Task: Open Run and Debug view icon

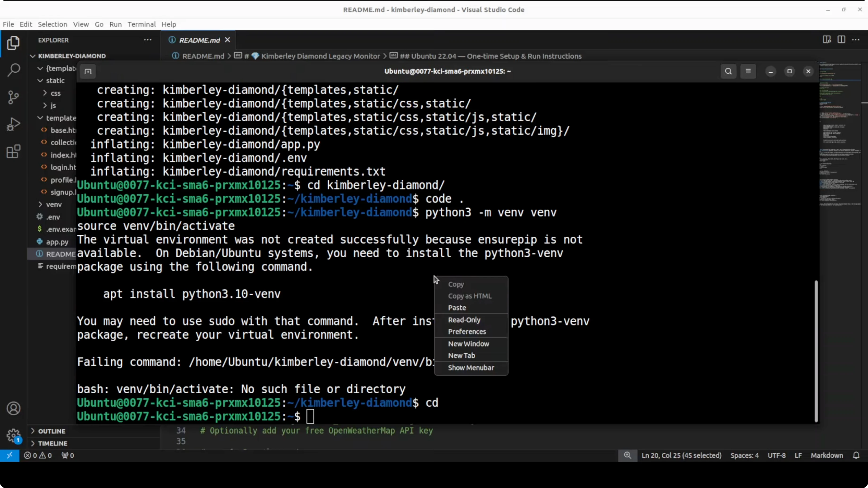Action: point(13,124)
